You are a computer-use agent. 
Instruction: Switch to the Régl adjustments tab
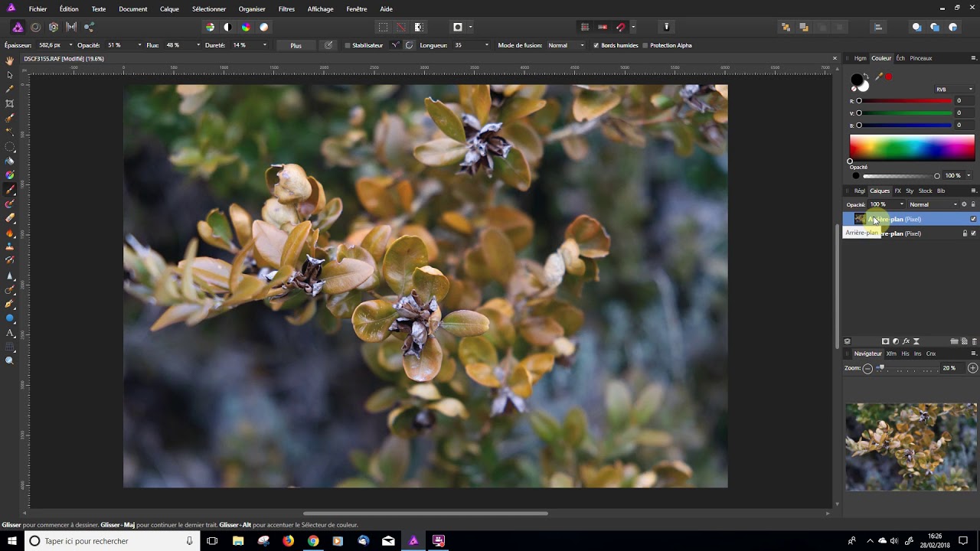pyautogui.click(x=860, y=191)
